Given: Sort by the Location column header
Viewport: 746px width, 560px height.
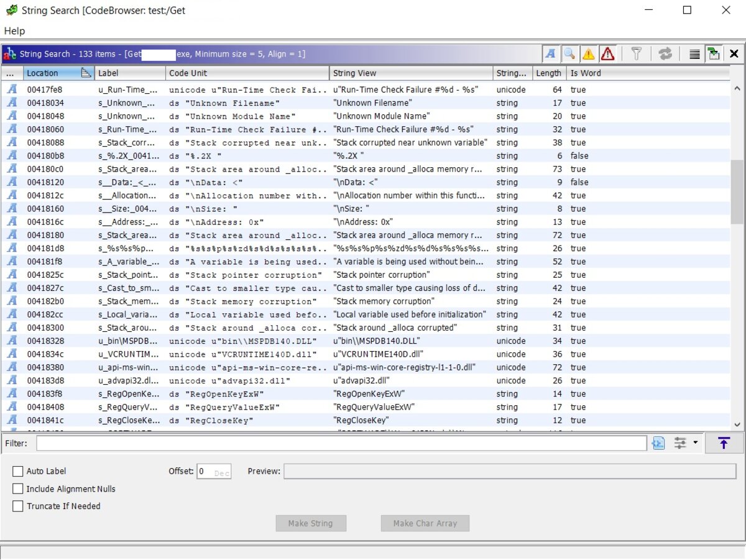Looking at the screenshot, I should coord(58,73).
